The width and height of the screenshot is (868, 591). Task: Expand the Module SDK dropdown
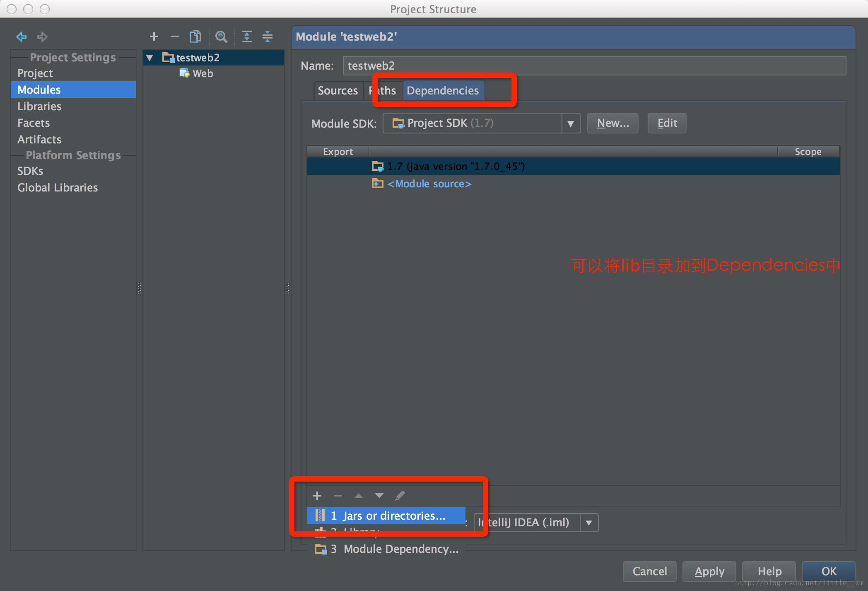[x=569, y=124]
